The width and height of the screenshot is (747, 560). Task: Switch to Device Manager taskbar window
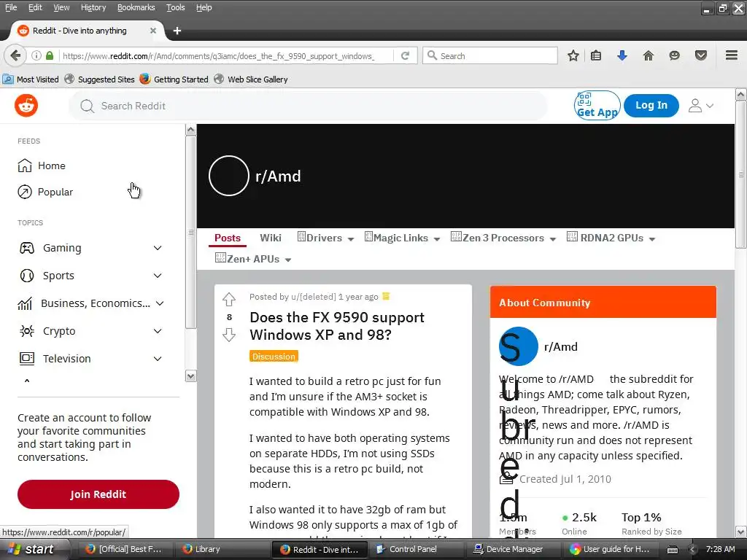pos(514,549)
